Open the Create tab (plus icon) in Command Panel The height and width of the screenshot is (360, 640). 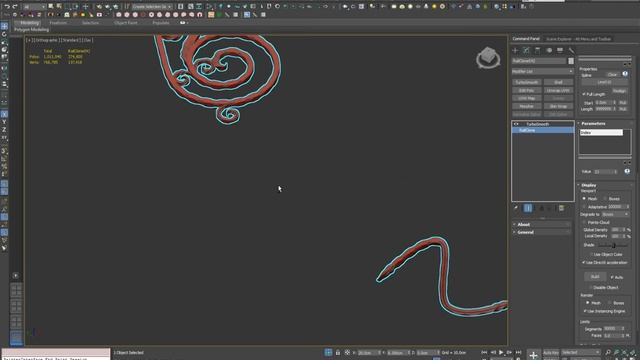click(515, 50)
